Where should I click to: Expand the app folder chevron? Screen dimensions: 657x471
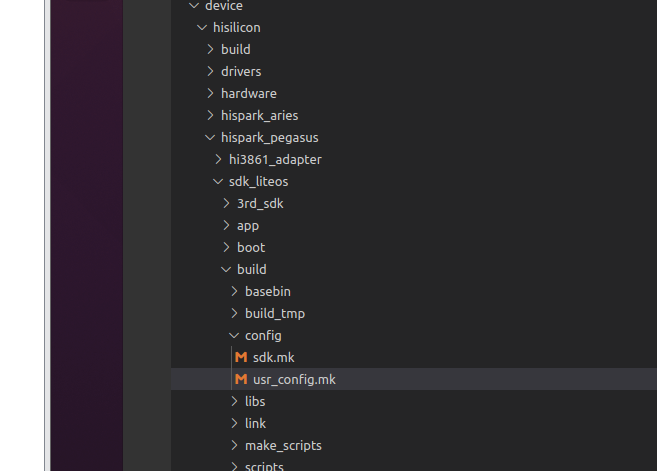point(226,225)
